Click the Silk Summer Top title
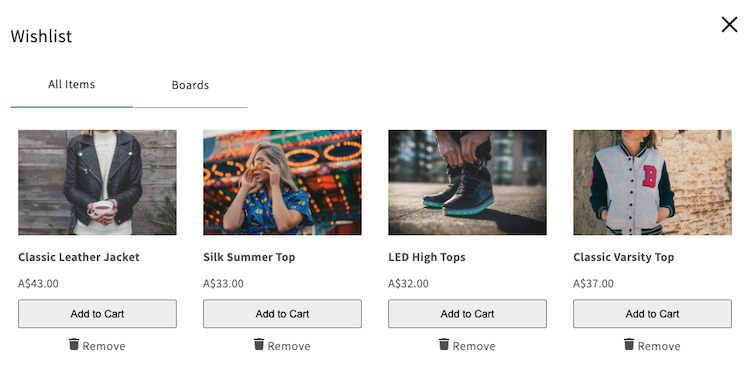This screenshot has height=381, width=750. pos(249,257)
